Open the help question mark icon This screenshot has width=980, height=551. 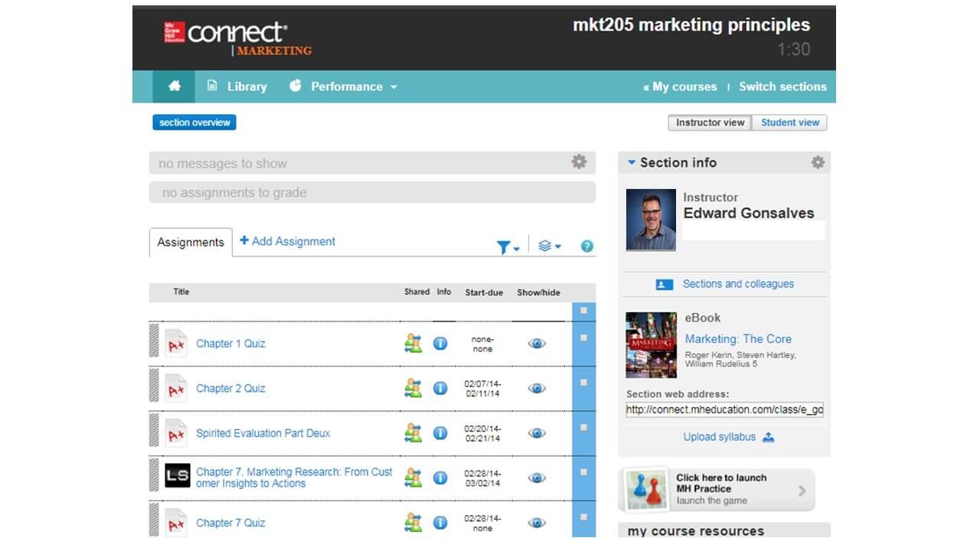587,246
